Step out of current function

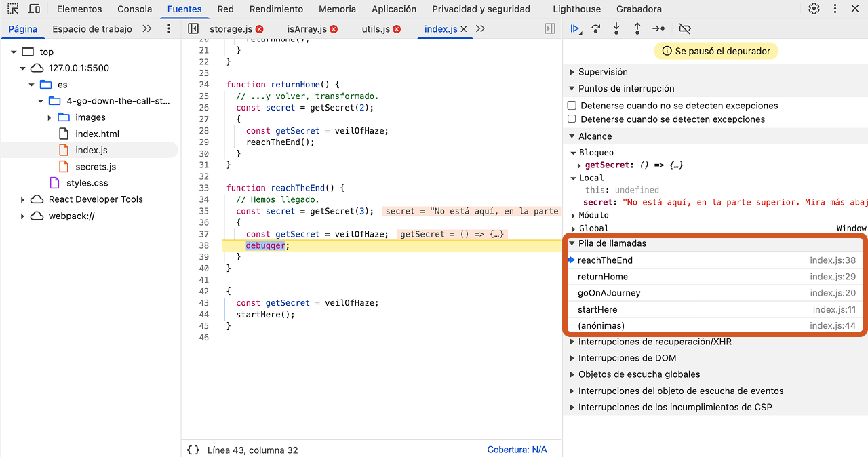[x=637, y=29]
